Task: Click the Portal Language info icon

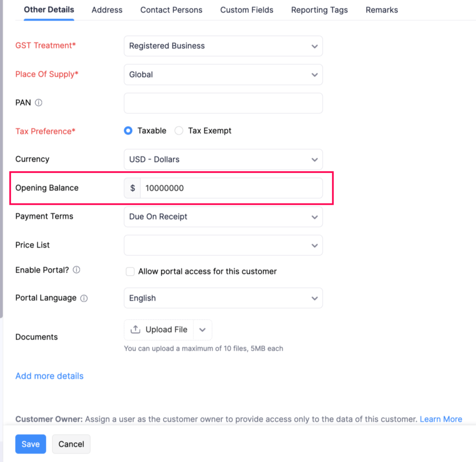Action: [84, 298]
